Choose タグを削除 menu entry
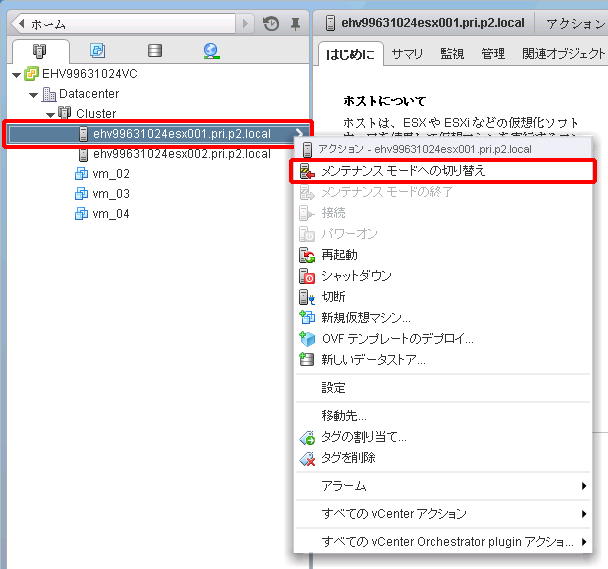The image size is (608, 569). (x=348, y=458)
